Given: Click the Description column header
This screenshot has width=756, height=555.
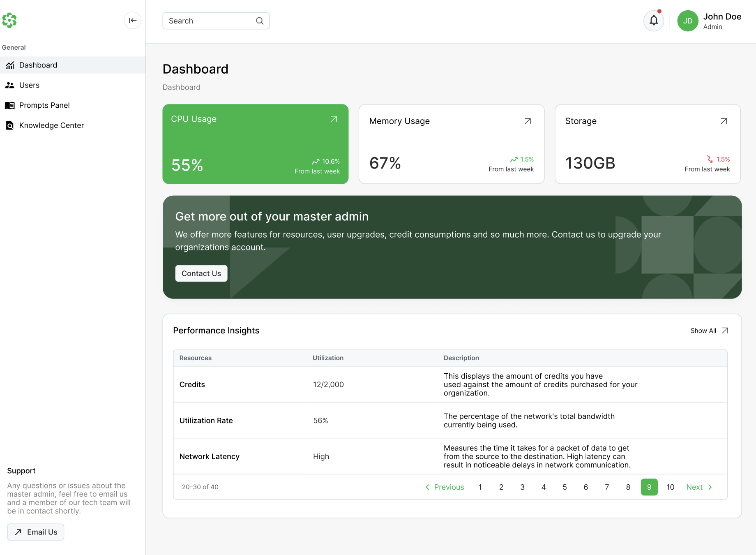Looking at the screenshot, I should [x=461, y=358].
